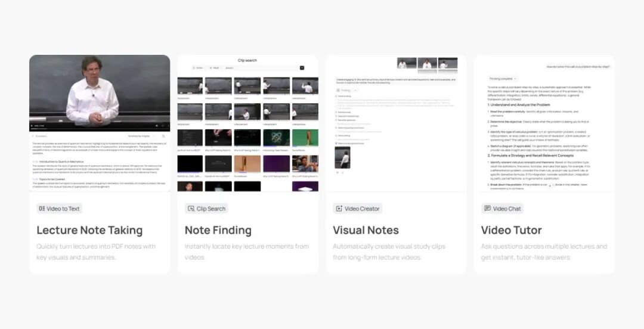The image size is (644, 329).
Task: Copy the summary using the copy icon
Action: tap(163, 136)
